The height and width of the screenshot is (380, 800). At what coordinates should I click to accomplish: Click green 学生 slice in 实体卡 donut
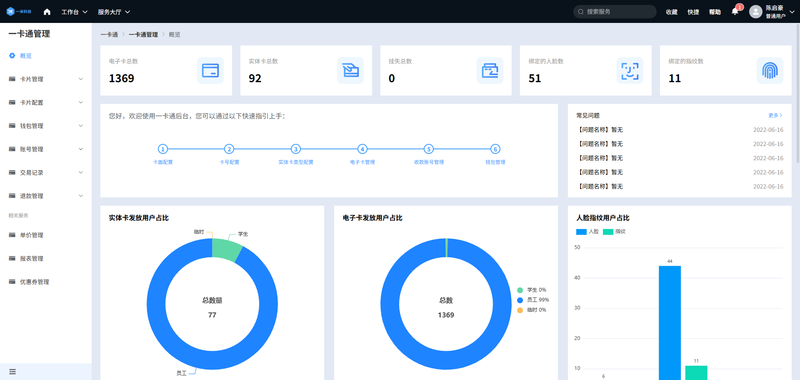click(x=226, y=249)
